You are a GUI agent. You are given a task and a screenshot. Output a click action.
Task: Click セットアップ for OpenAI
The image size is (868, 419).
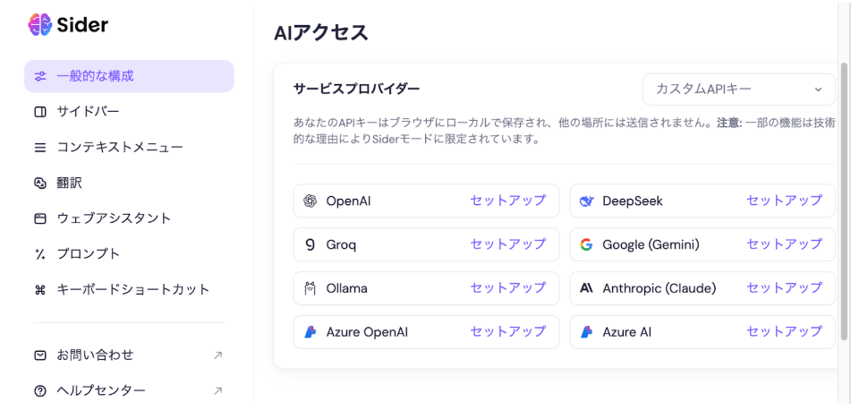pos(508,201)
